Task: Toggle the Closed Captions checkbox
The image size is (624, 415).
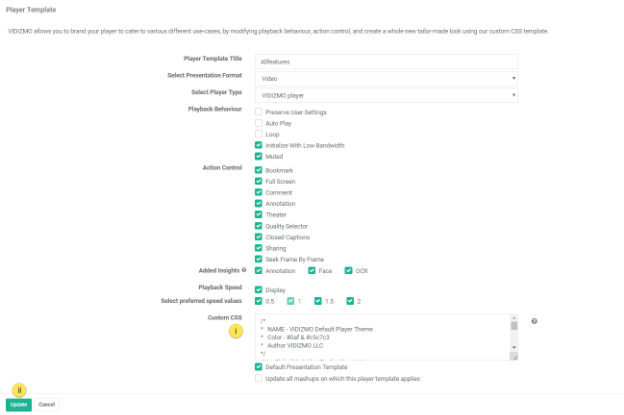Action: pos(259,237)
